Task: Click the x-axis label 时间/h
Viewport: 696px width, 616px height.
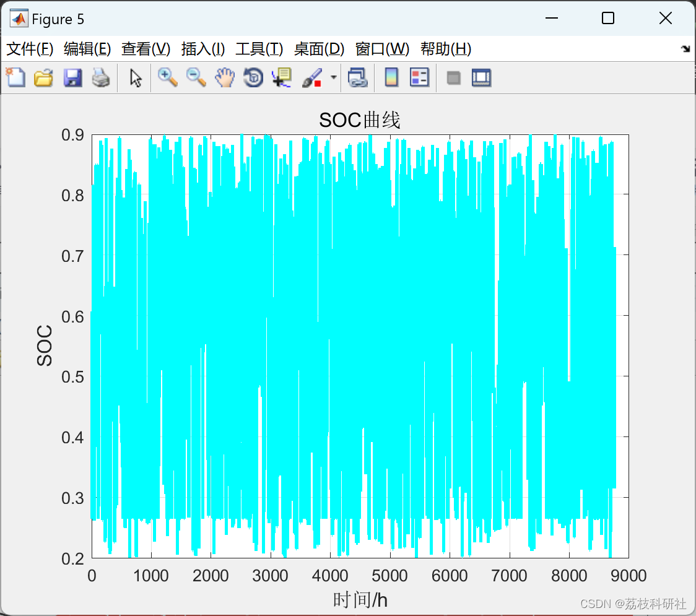Action: [360, 600]
